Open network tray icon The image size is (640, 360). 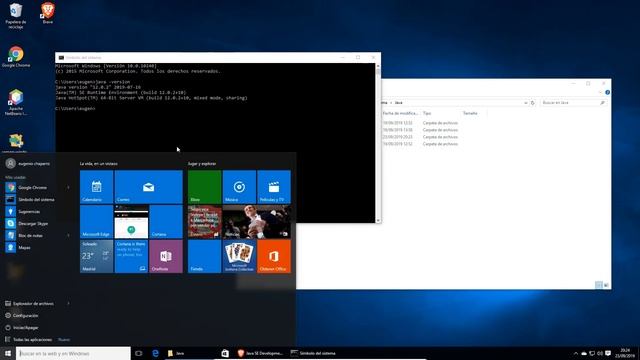coord(592,353)
